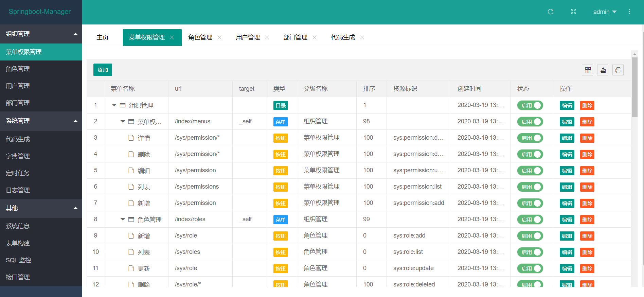Click the export table icon
644x297 pixels.
(x=603, y=70)
